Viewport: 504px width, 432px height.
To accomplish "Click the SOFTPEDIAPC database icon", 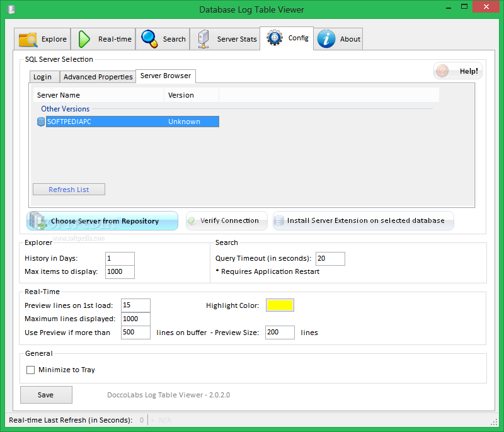I will [41, 122].
